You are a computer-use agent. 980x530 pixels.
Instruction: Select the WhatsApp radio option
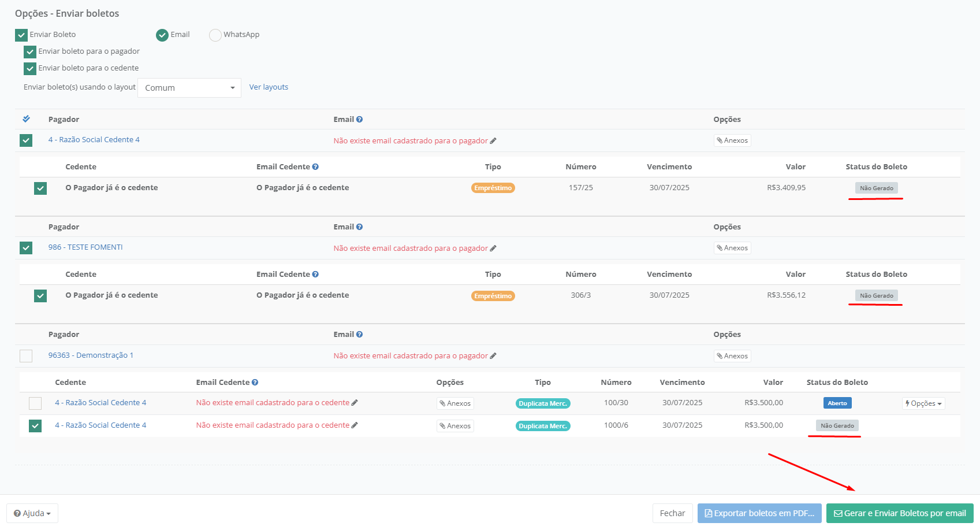tap(215, 35)
